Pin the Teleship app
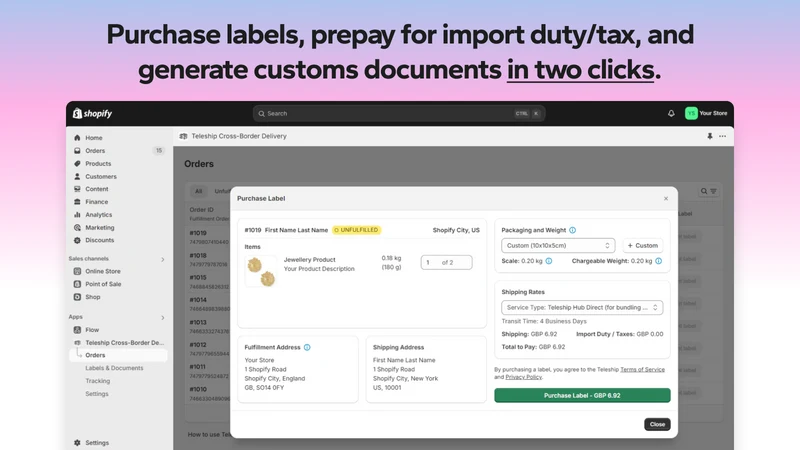800x450 pixels. point(710,136)
